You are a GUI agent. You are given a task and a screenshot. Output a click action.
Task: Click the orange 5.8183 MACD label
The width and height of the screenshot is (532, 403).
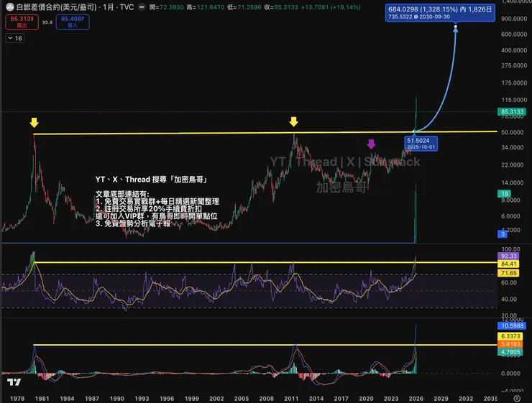point(510,344)
